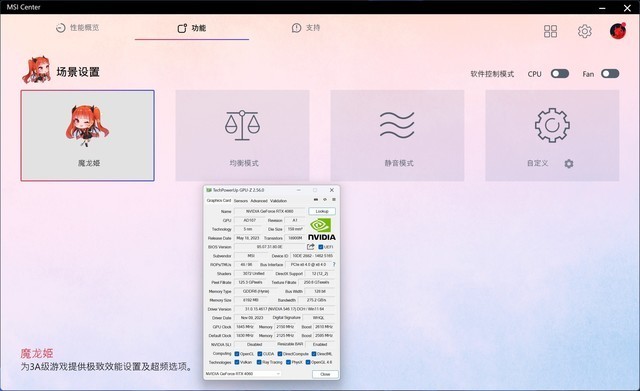Toggle the DirectCompute checkbox

(280, 354)
